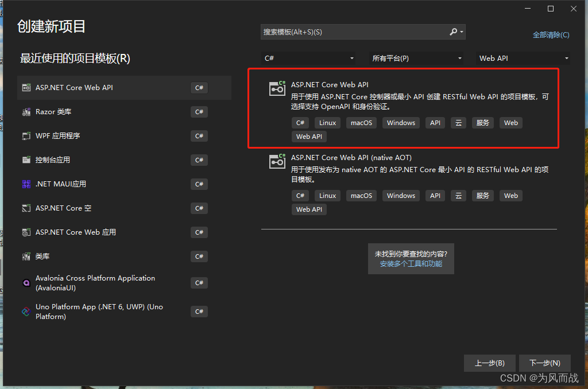
Task: Open the Web API project type dropdown
Action: click(x=523, y=58)
